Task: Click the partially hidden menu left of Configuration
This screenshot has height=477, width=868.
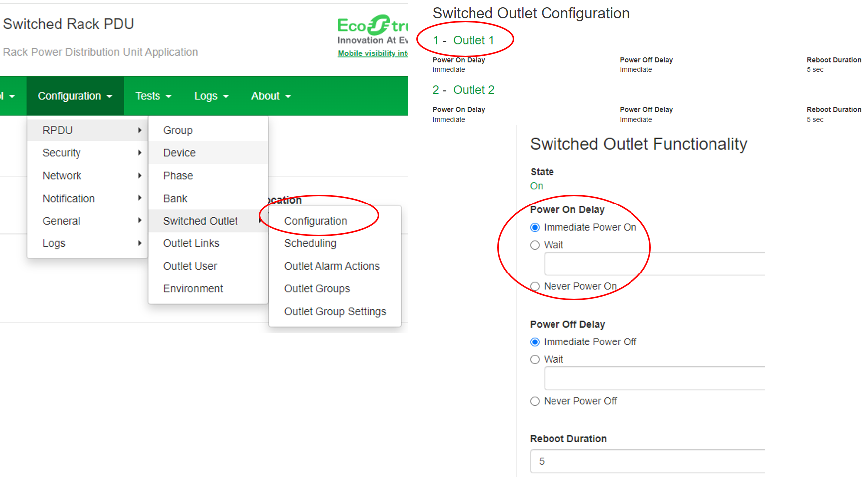Action: click(9, 96)
